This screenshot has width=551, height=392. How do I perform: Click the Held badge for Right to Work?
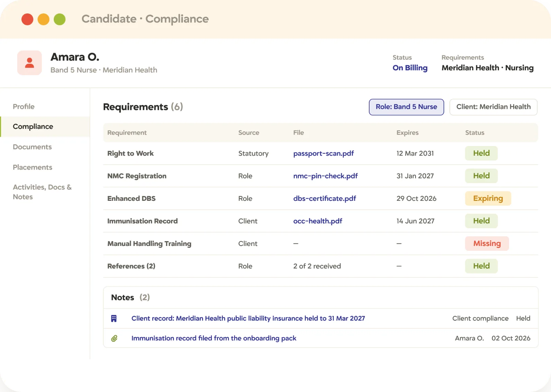[x=481, y=153]
